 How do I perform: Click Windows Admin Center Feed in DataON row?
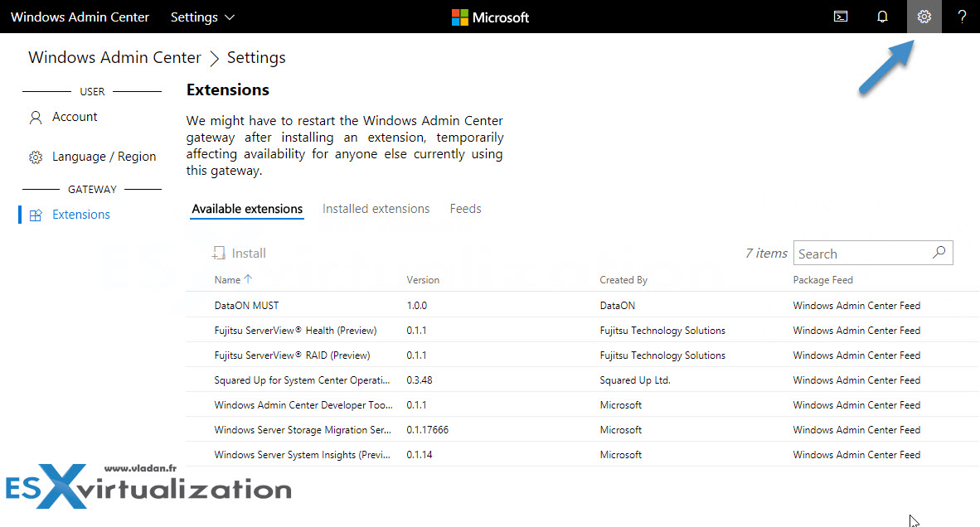click(x=856, y=305)
